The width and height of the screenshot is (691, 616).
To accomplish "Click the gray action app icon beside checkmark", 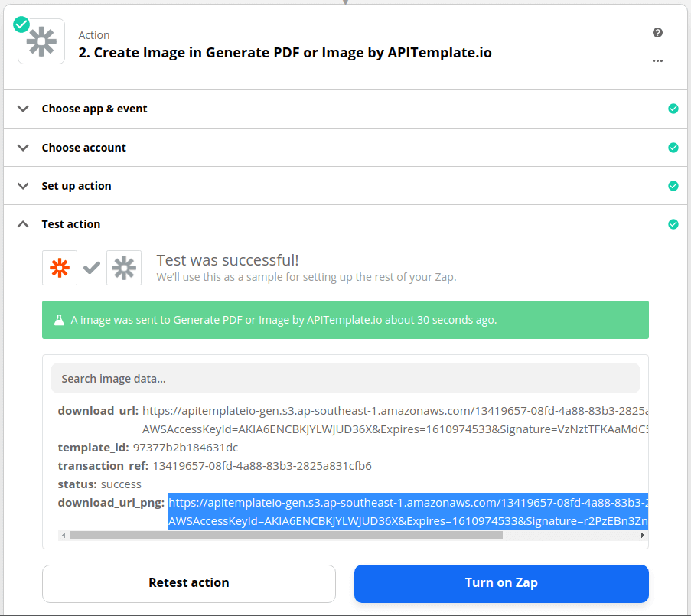I will [x=124, y=268].
